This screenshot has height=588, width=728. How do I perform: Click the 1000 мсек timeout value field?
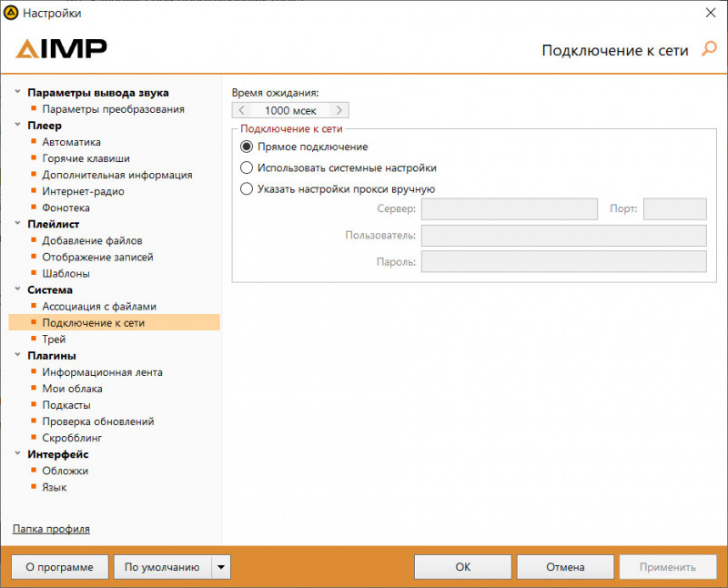(x=290, y=110)
